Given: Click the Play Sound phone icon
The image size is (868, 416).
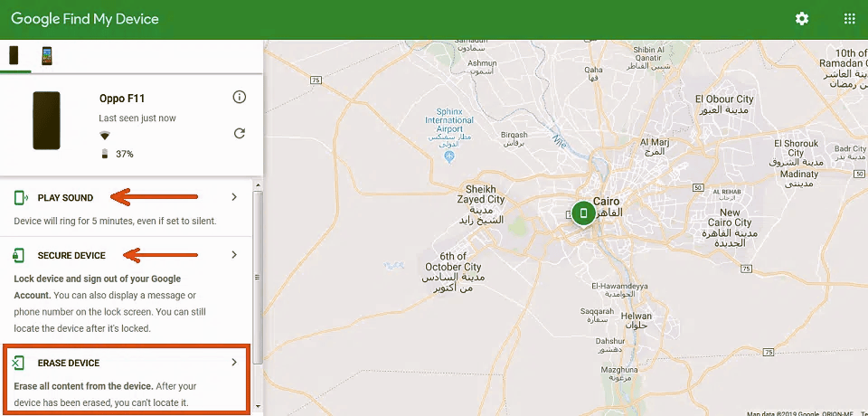Looking at the screenshot, I should tap(20, 197).
